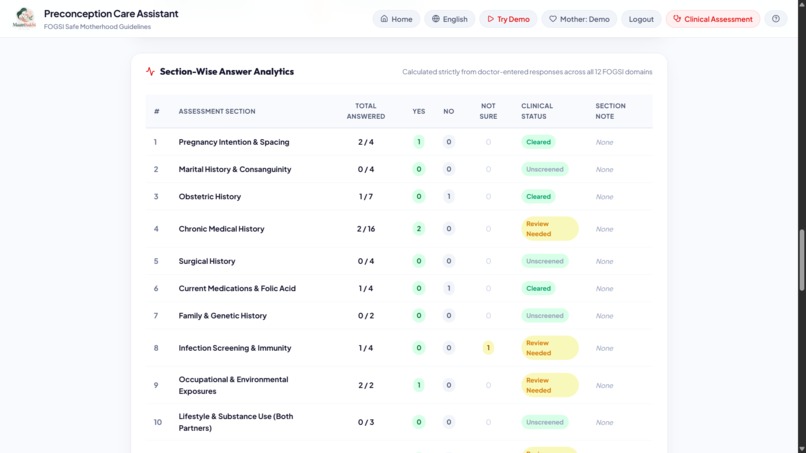The height and width of the screenshot is (453, 806).
Task: Click the scrollbar down arrow
Action: pos(801,449)
